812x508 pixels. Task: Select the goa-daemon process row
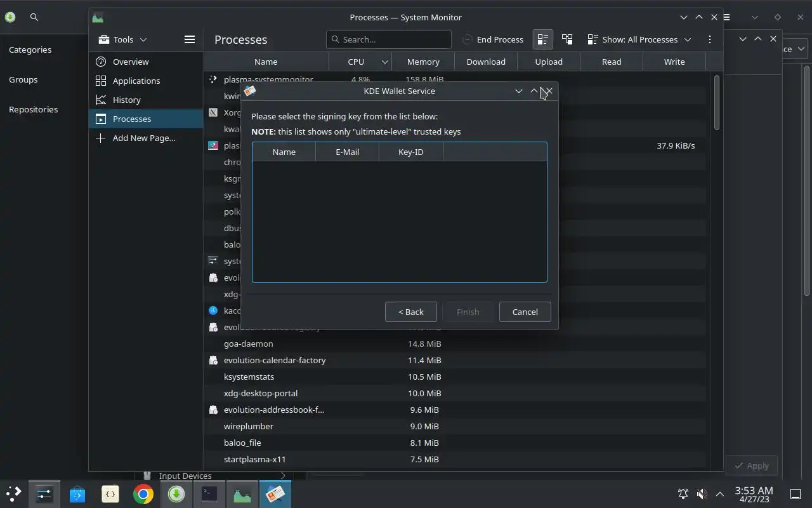[x=454, y=344]
